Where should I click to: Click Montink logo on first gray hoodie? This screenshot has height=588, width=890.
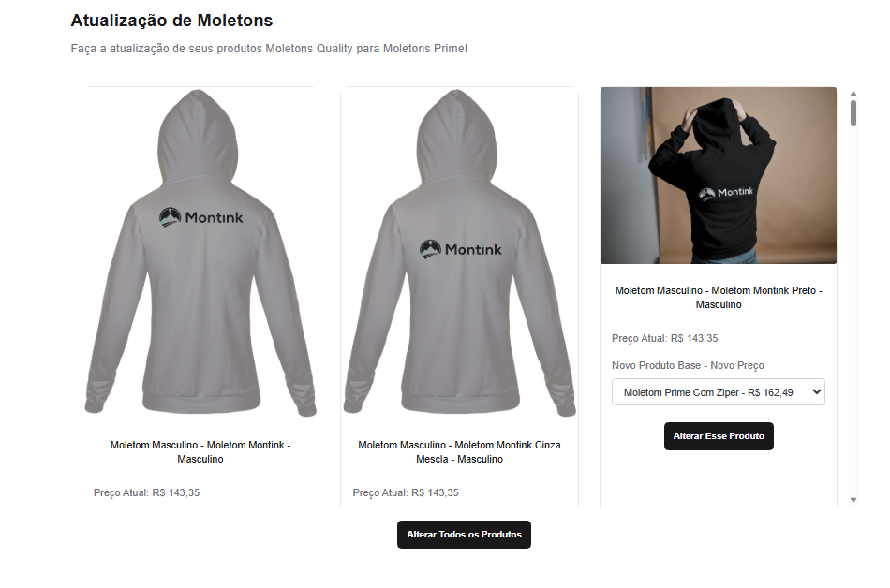pyautogui.click(x=200, y=217)
